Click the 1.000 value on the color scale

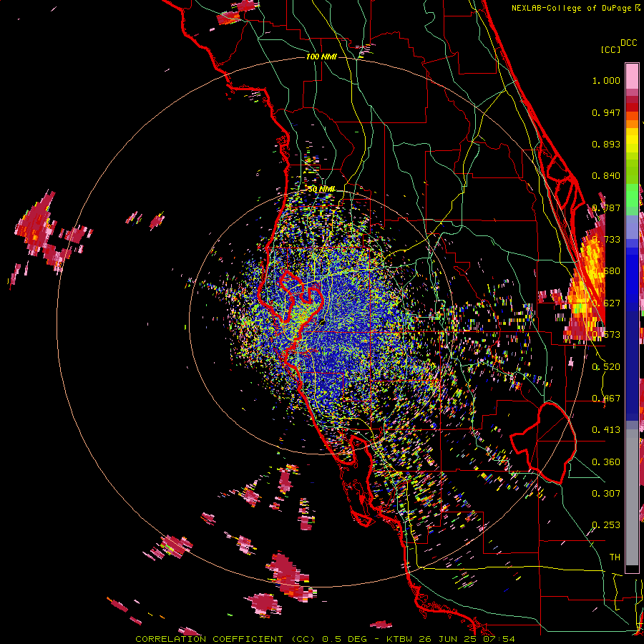606,80
